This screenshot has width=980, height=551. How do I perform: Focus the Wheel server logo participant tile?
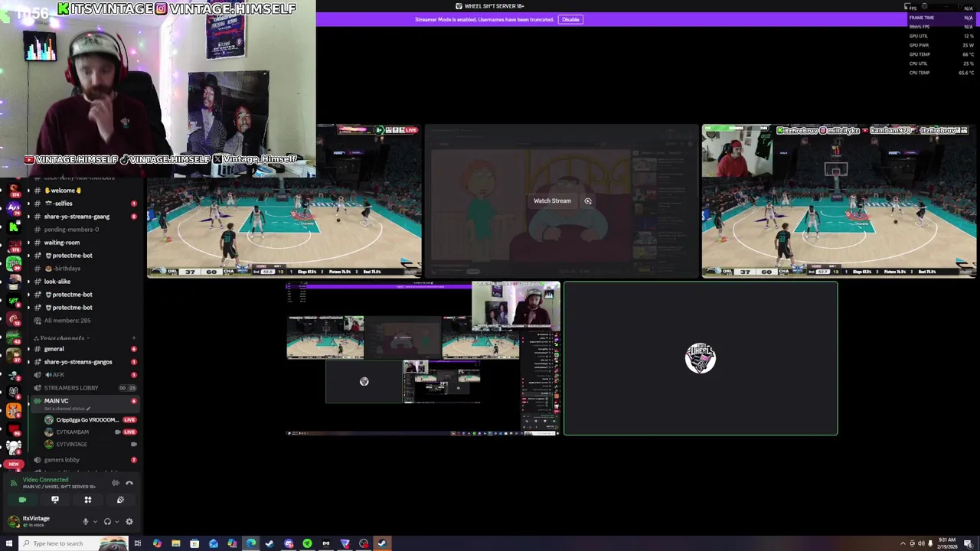[x=701, y=358]
